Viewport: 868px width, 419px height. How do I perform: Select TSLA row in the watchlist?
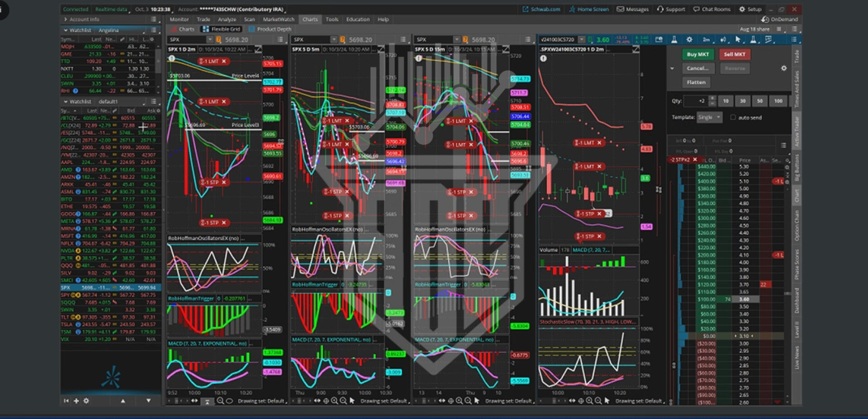(x=111, y=324)
